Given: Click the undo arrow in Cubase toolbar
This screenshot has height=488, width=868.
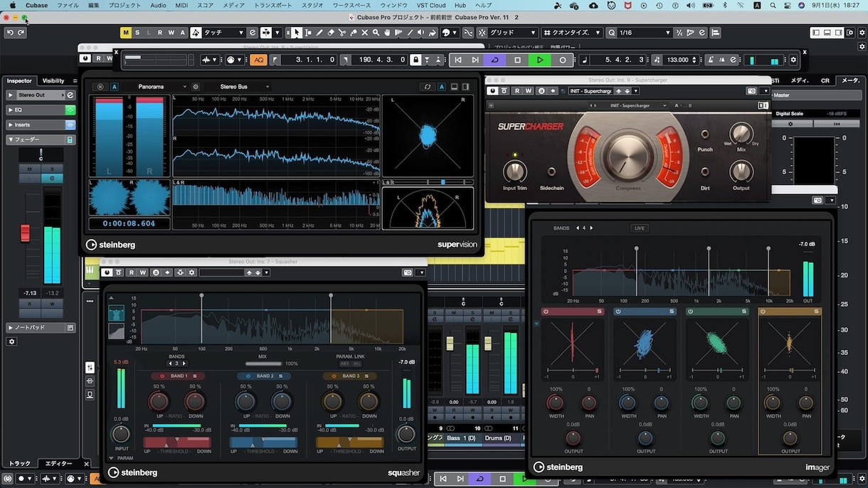Looking at the screenshot, I should tap(10, 33).
